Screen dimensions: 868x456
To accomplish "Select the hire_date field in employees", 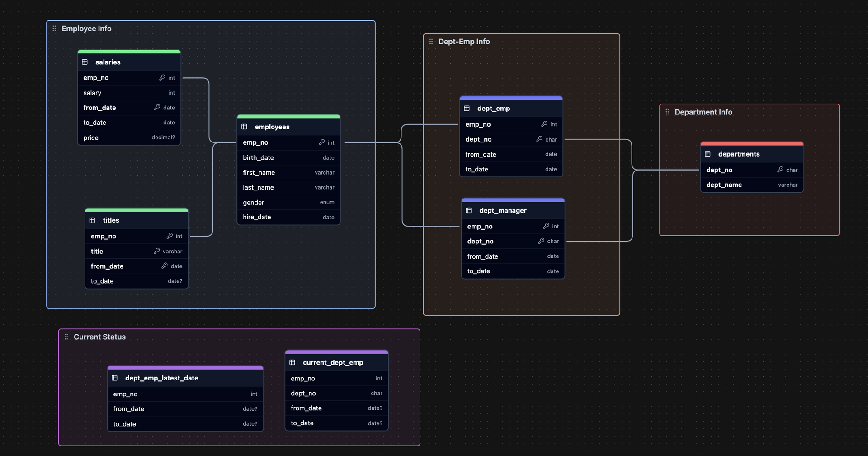I will [x=288, y=217].
